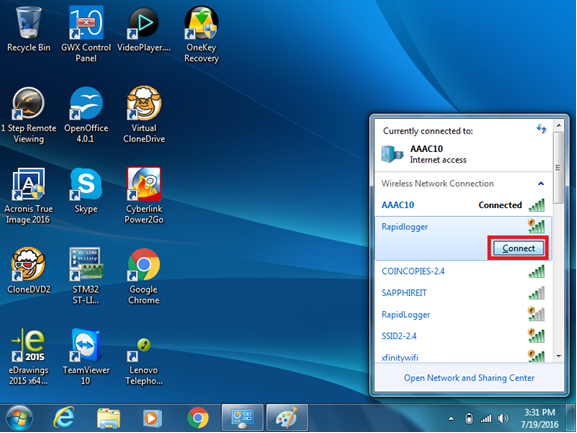Open Lenovo Telephony shortcut

[x=144, y=361]
